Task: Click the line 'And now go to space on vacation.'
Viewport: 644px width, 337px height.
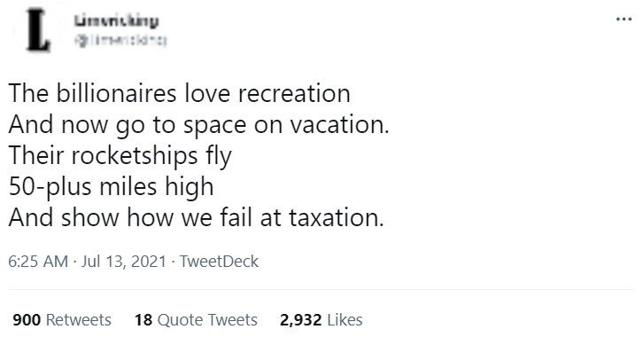Action: point(198,124)
